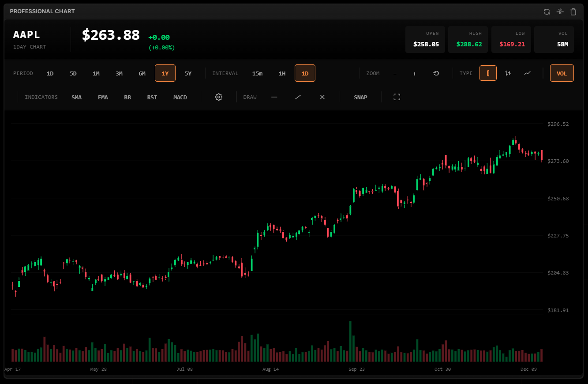Enable the RSI indicator
This screenshot has height=384, width=588.
coord(152,97)
